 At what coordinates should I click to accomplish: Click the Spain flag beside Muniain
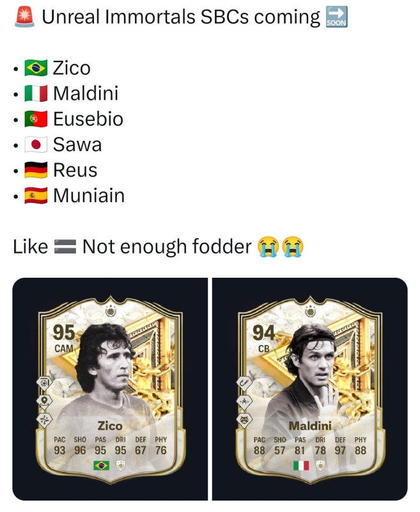pos(36,195)
